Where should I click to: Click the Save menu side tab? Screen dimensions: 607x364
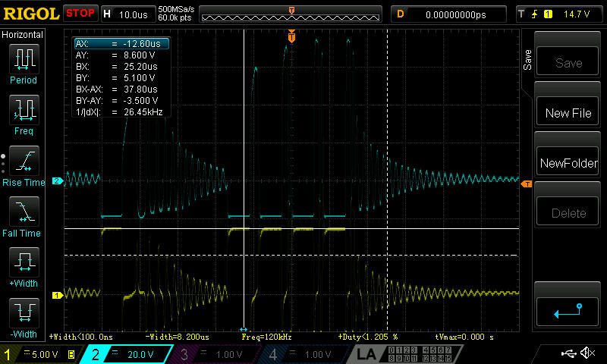coord(527,60)
